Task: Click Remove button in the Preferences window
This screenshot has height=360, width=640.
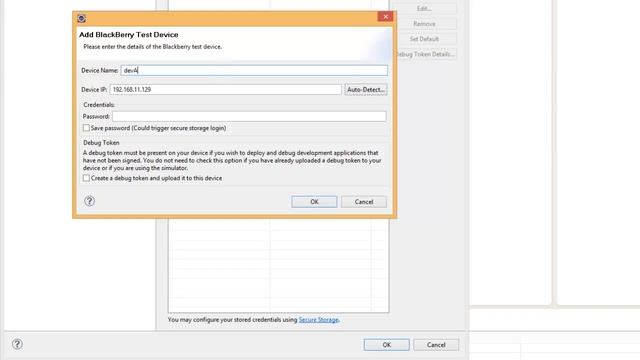Action: point(424,24)
